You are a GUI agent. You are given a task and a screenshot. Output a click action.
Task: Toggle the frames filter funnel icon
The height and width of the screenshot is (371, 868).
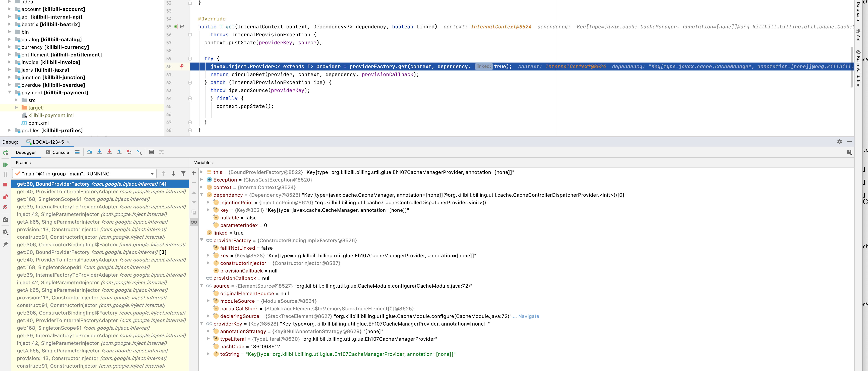coord(183,174)
